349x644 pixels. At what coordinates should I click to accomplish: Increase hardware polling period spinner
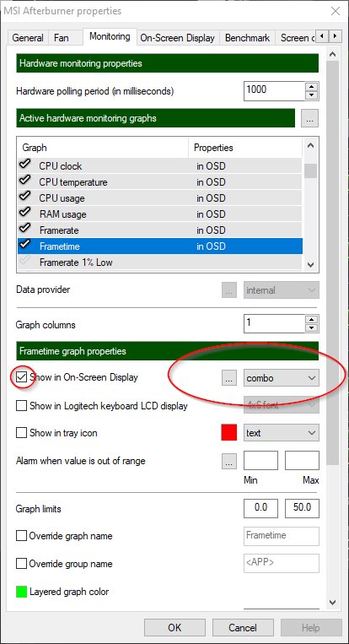(x=313, y=87)
